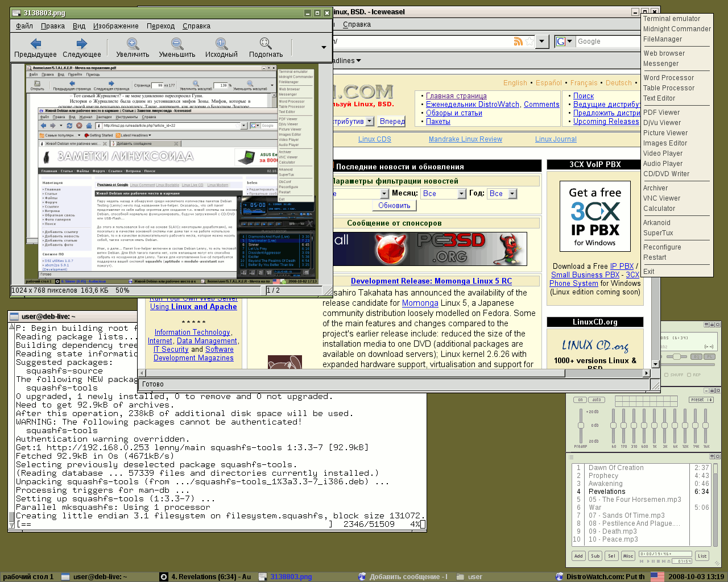Click the Обновить button

tap(394, 206)
